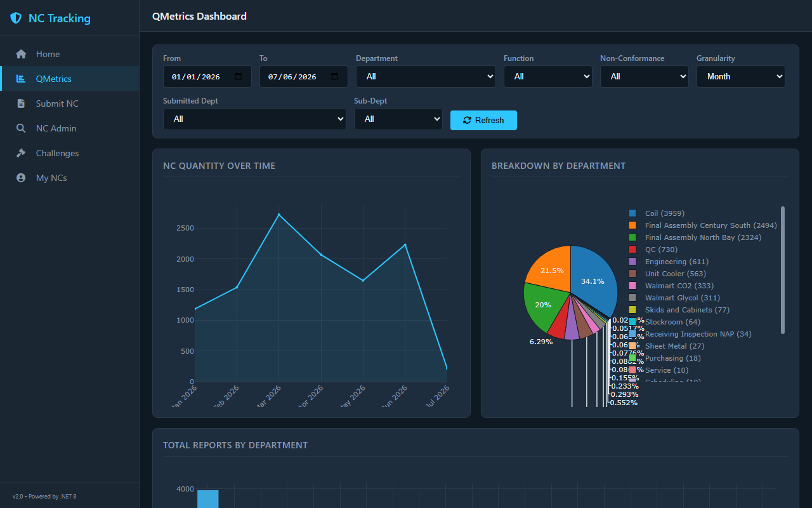Open NC Admin section

coord(70,128)
